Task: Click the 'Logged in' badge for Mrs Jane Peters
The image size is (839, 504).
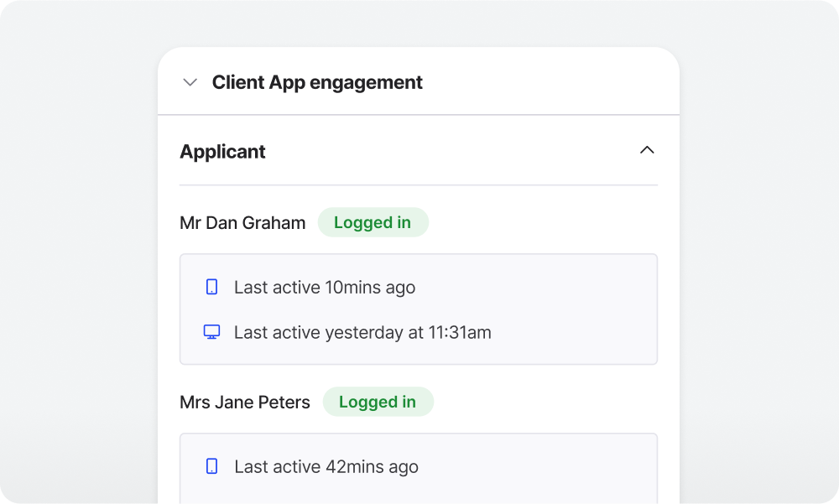Action: click(x=378, y=402)
